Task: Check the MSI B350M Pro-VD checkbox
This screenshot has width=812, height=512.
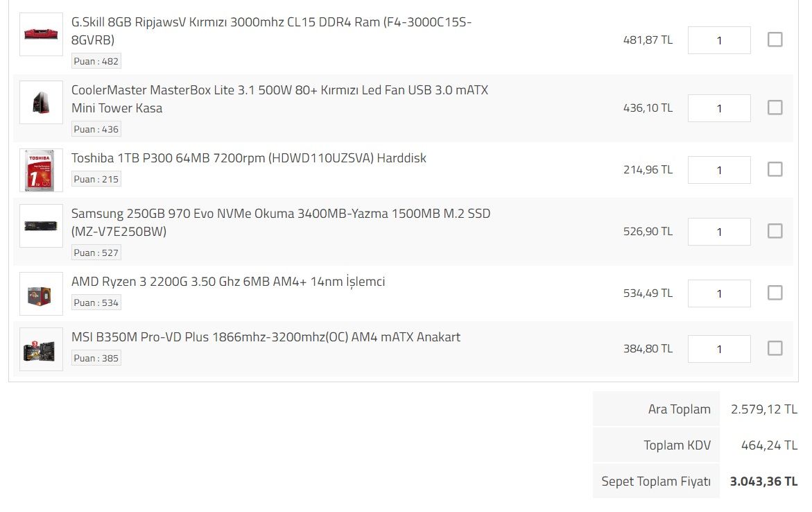Action: 775,348
